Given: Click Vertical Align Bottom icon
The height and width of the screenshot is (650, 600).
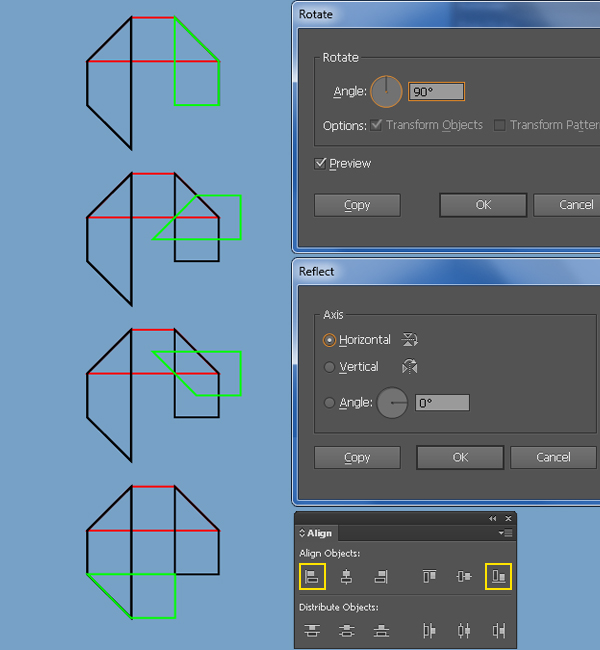Looking at the screenshot, I should pyautogui.click(x=498, y=577).
